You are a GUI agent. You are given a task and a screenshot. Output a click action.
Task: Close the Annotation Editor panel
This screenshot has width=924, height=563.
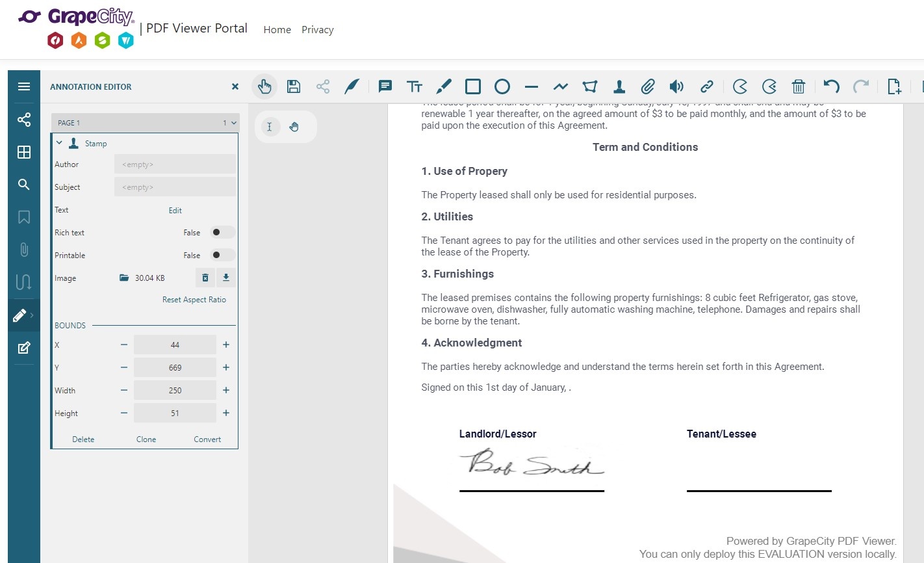pyautogui.click(x=235, y=86)
